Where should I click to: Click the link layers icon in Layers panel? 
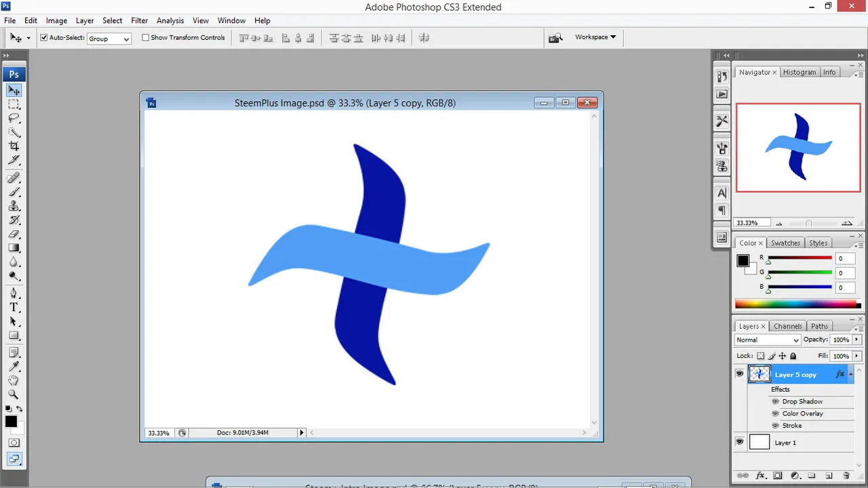[743, 476]
